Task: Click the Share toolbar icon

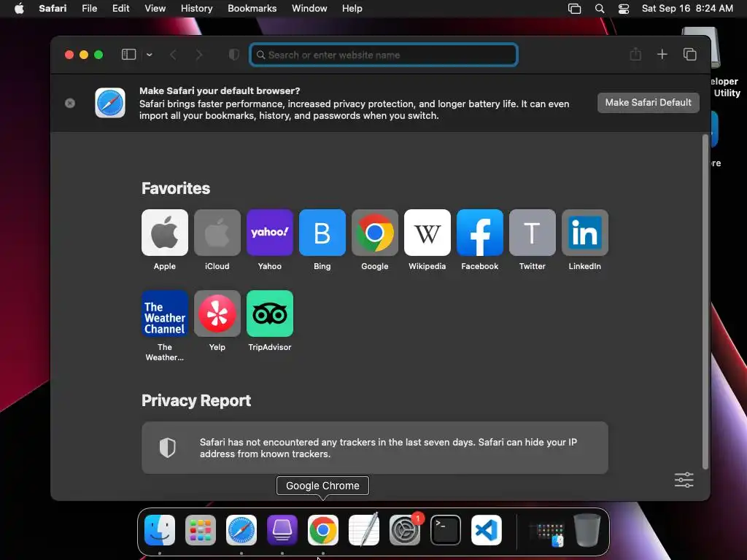Action: point(635,54)
